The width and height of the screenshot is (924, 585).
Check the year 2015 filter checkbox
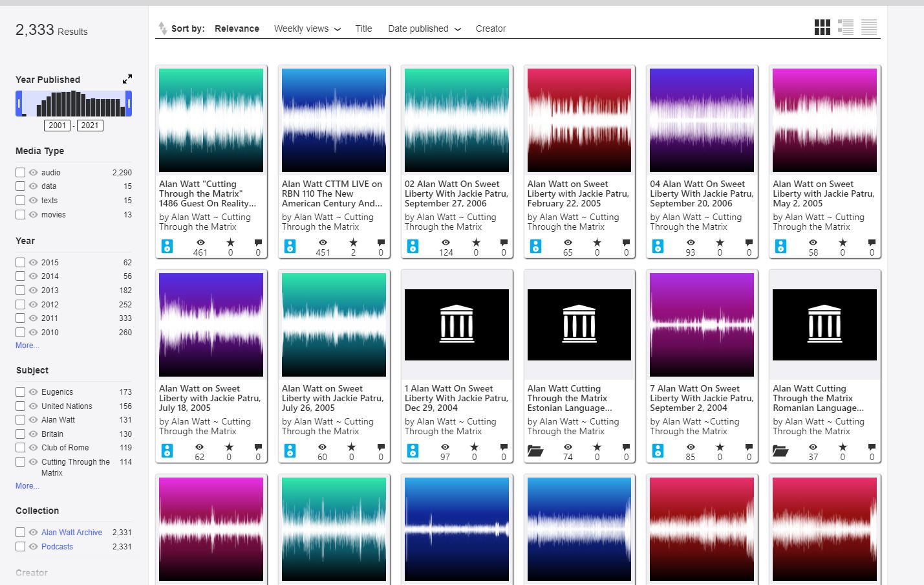21,263
